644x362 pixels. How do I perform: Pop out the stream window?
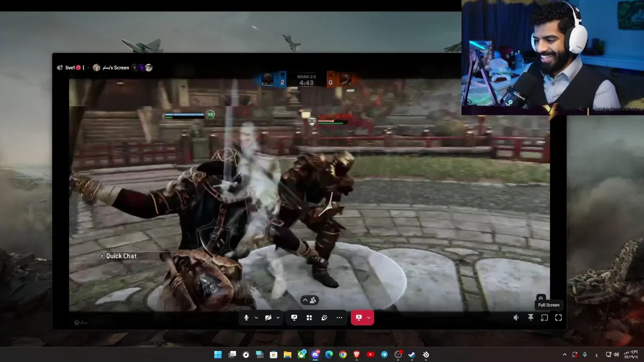[544, 318]
